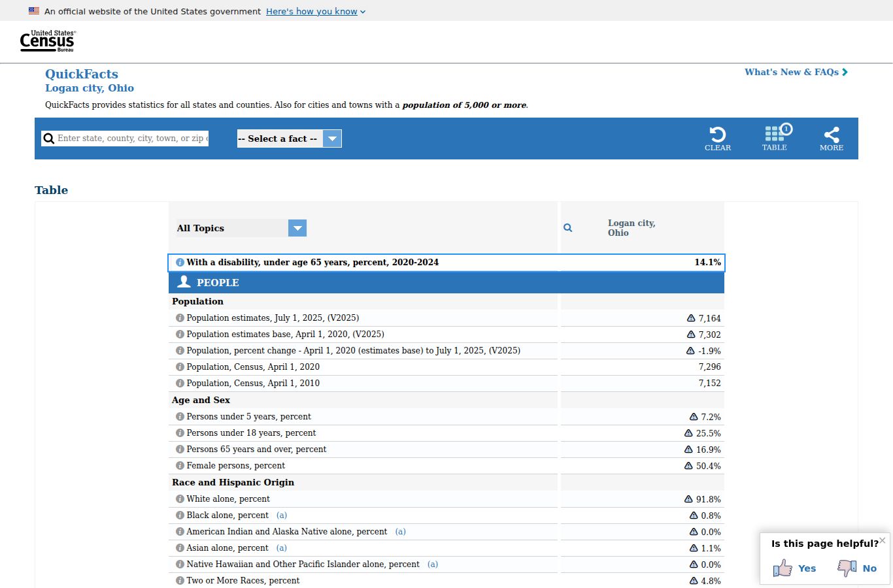Click info icon for White alone, percent
Viewport: 893px width, 588px height.
point(180,499)
